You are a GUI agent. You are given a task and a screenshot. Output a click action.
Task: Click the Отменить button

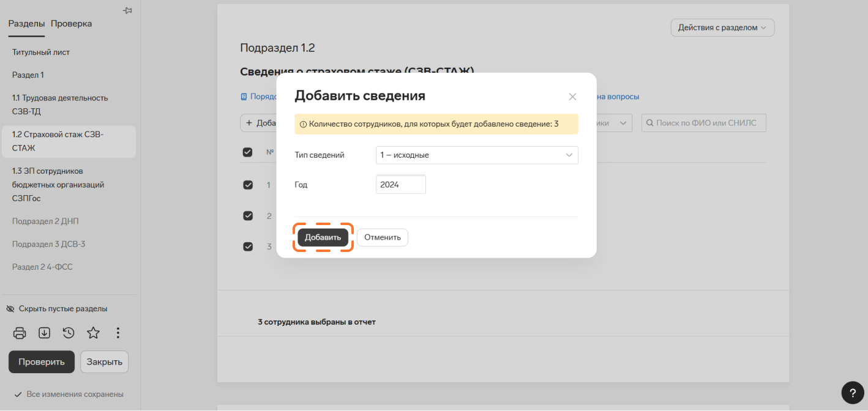click(x=382, y=237)
